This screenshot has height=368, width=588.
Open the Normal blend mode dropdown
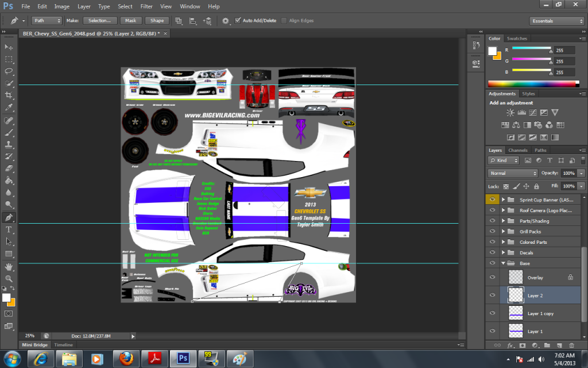point(513,173)
